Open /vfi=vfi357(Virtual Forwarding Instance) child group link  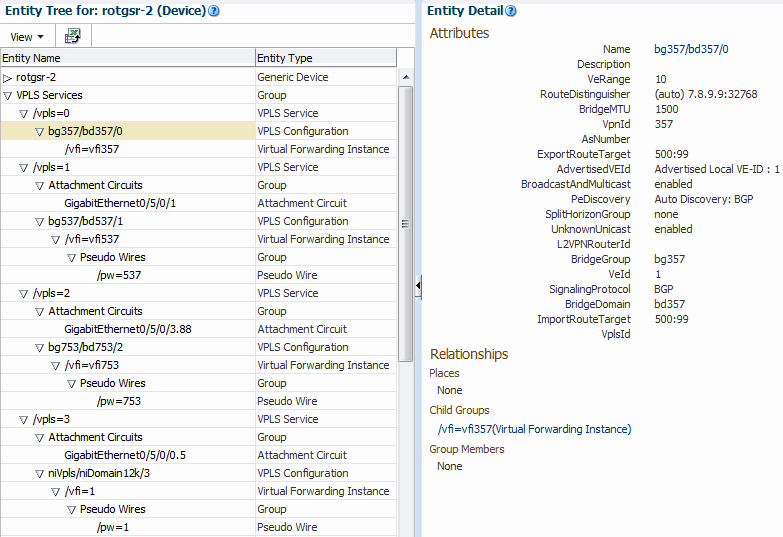coord(534,429)
